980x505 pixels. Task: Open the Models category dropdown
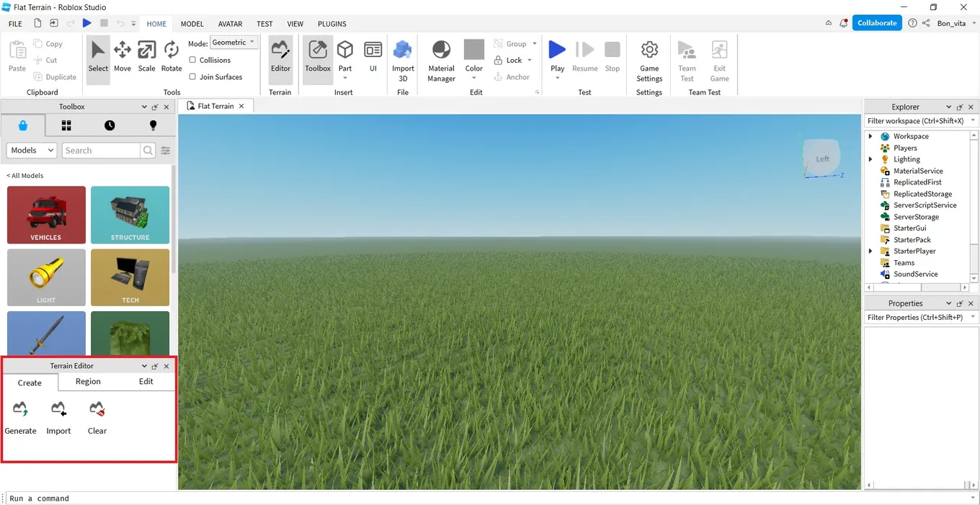31,151
